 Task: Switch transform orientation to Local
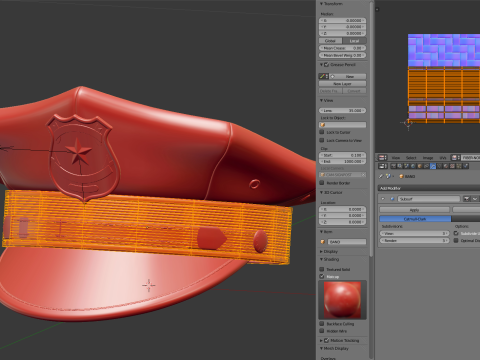coord(354,41)
